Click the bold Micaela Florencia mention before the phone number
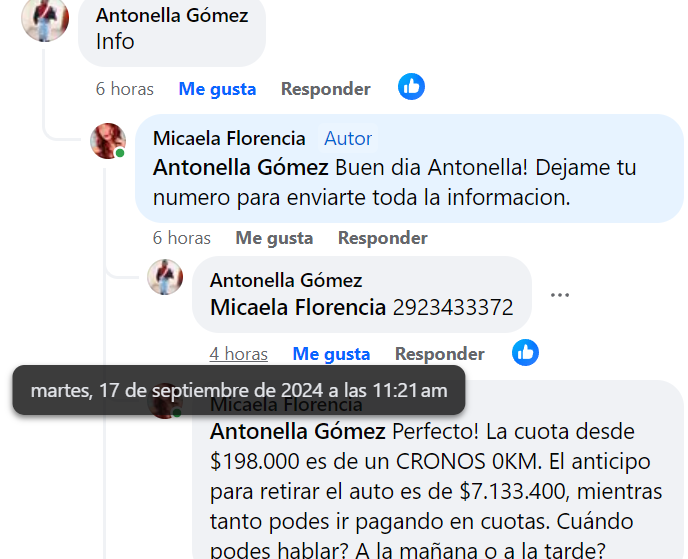The image size is (688, 559). [298, 307]
